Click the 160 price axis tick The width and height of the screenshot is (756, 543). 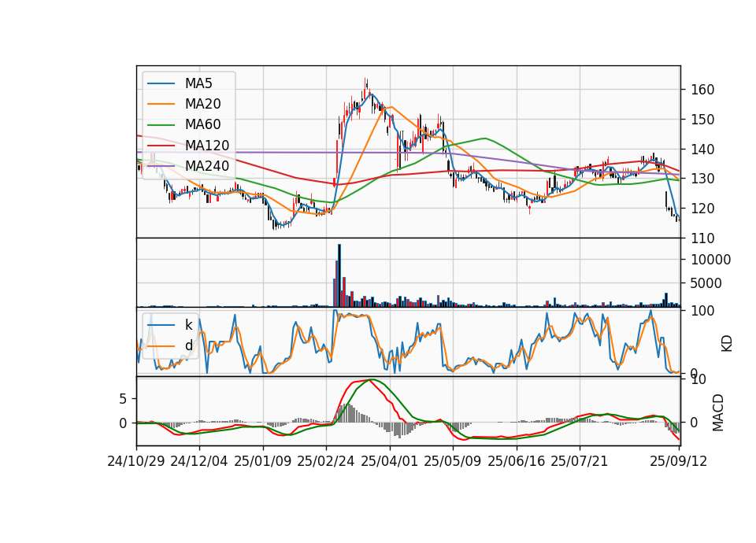point(702,90)
